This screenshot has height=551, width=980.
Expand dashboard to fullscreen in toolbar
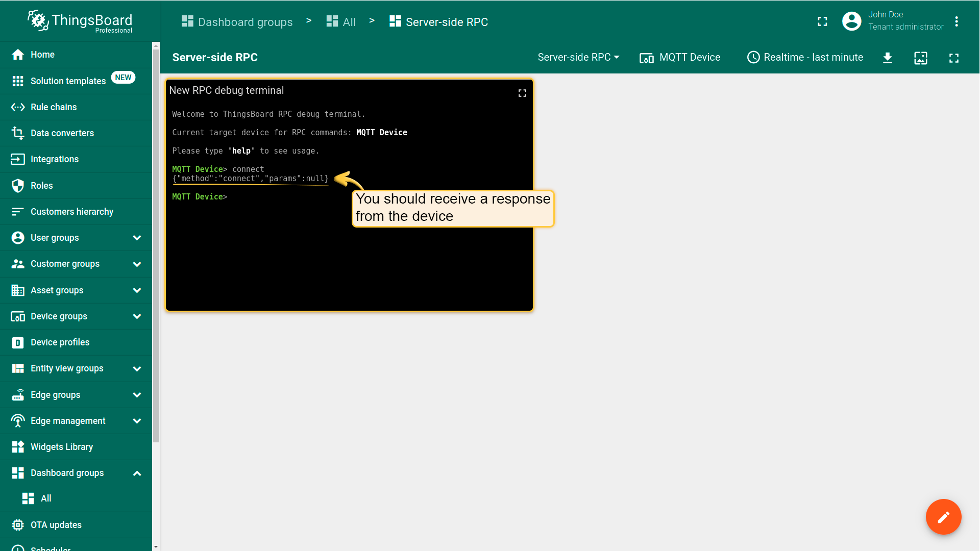click(954, 58)
